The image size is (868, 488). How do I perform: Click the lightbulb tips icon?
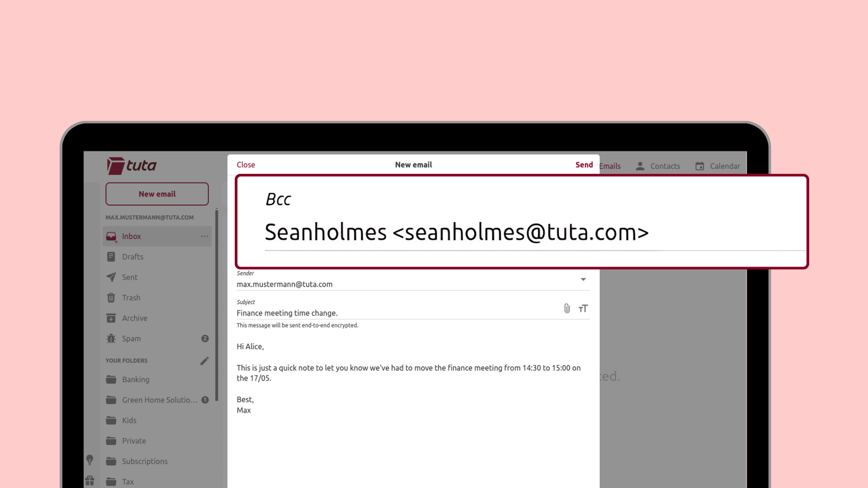click(90, 460)
